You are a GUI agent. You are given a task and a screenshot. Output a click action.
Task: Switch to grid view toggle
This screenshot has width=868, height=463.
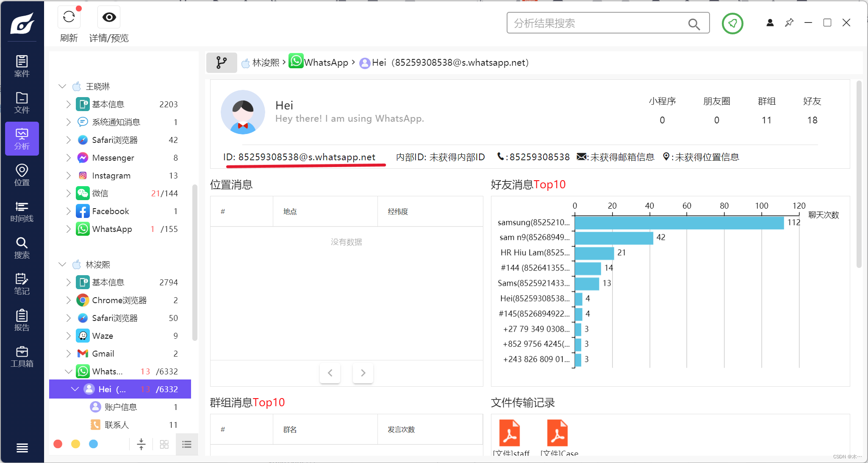pos(164,444)
